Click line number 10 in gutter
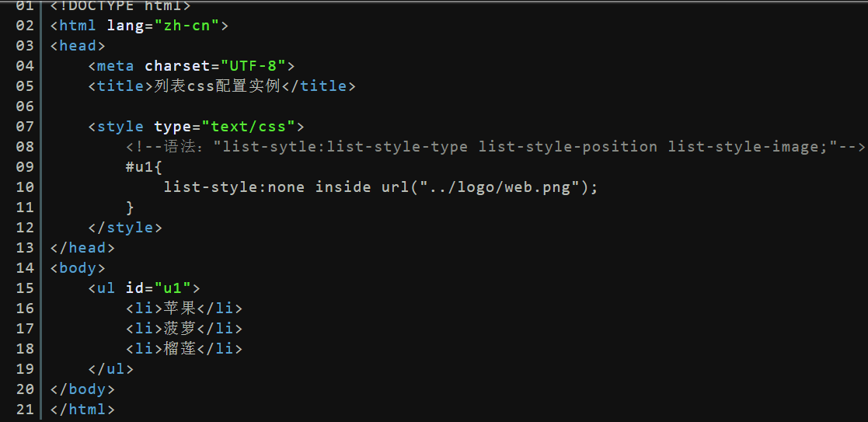This screenshot has width=868, height=422. point(25,187)
